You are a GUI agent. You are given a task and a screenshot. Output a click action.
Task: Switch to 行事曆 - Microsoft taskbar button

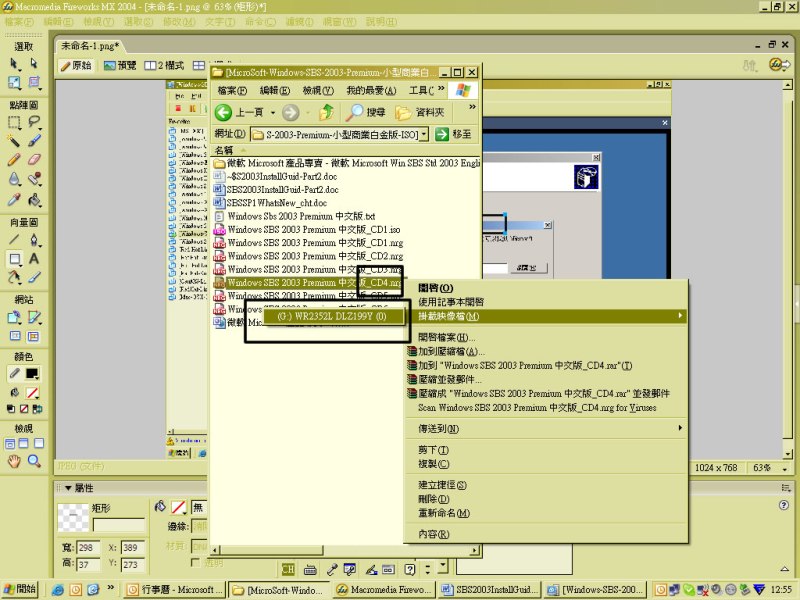(176, 589)
